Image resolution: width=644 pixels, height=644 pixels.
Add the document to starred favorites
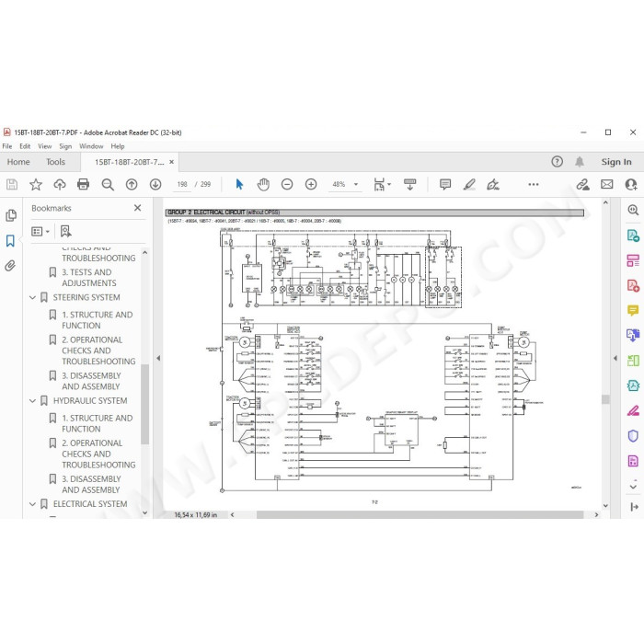[x=36, y=184]
